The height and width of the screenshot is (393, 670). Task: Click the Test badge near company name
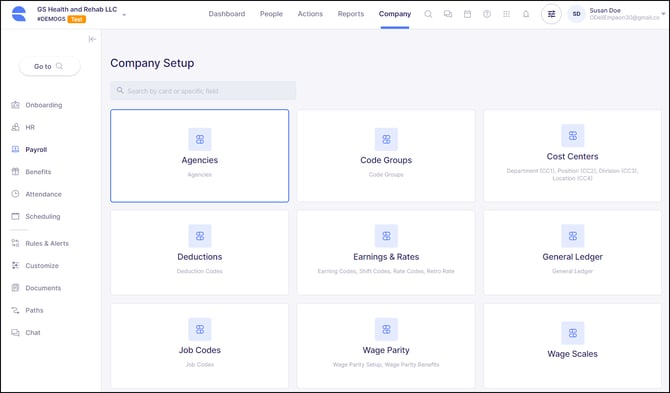pos(77,19)
